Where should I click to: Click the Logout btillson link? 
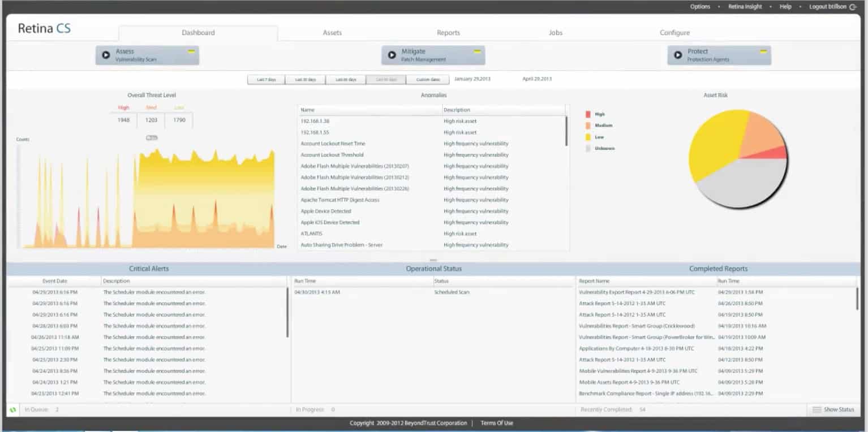coord(828,7)
